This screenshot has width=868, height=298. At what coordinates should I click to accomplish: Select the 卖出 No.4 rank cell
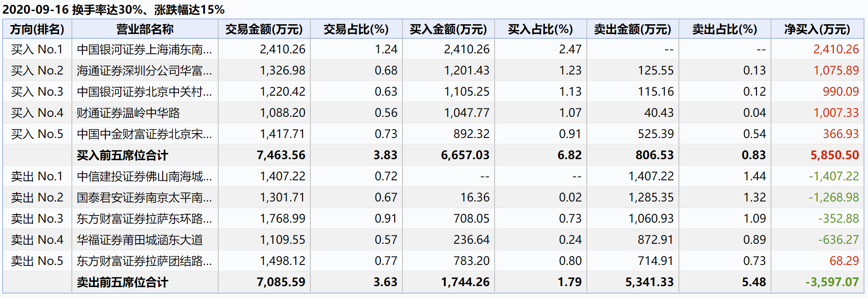(37, 240)
